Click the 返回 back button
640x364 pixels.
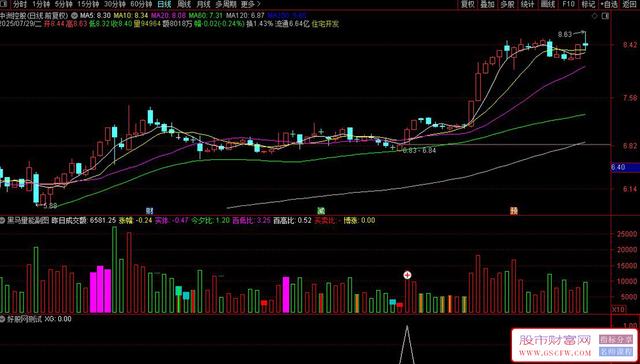pos(630,4)
